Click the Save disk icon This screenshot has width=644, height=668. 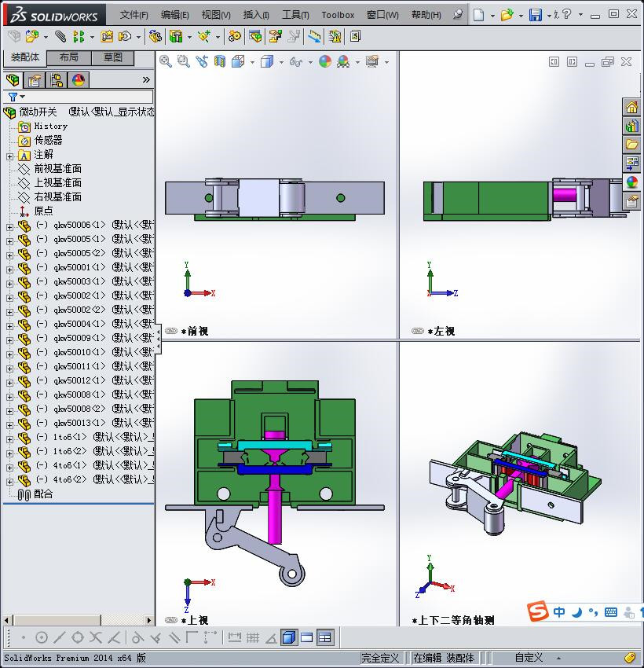click(x=536, y=15)
